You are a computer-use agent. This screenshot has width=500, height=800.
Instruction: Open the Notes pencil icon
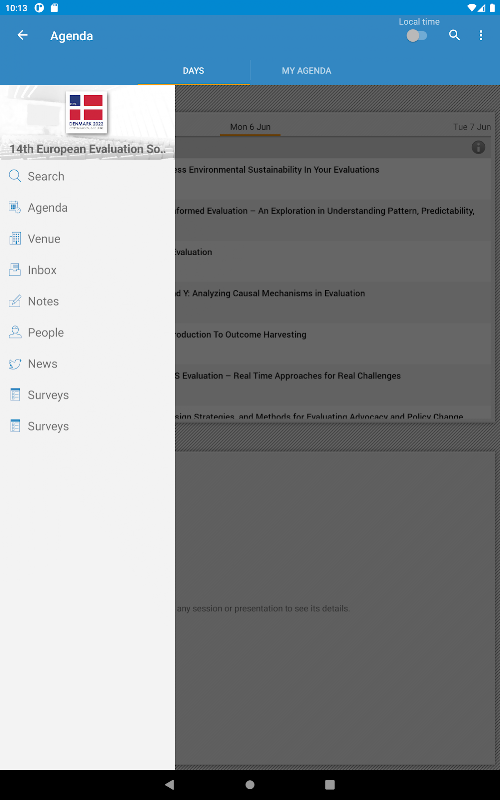click(x=15, y=301)
